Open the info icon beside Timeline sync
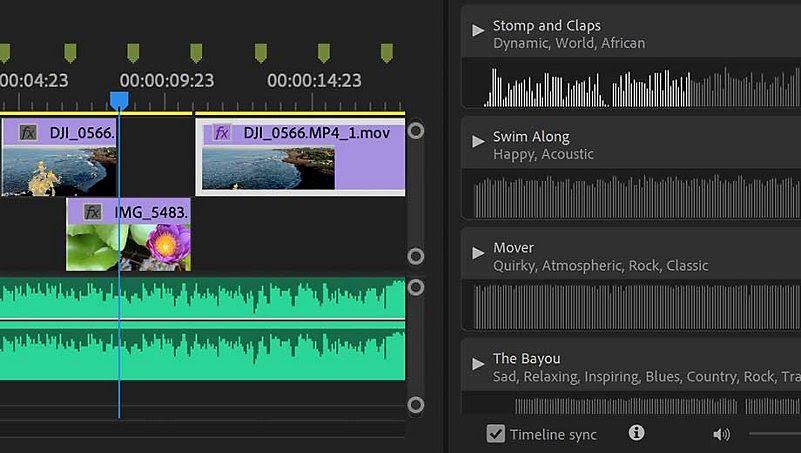The image size is (801, 453). (636, 433)
